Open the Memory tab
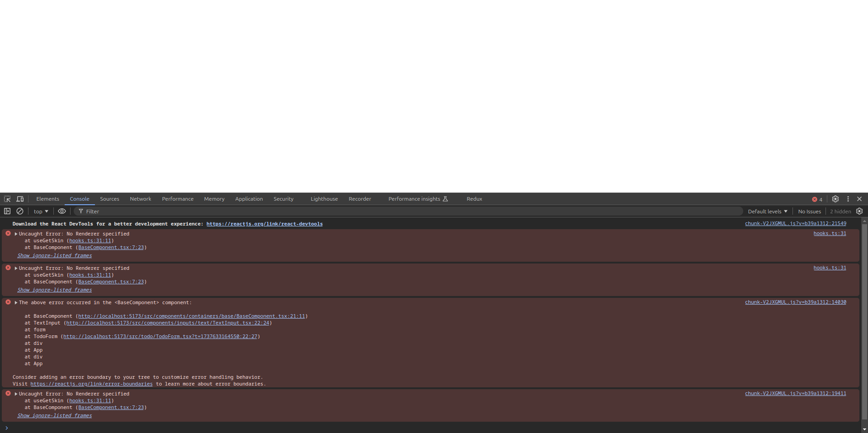868x433 pixels. (x=214, y=199)
